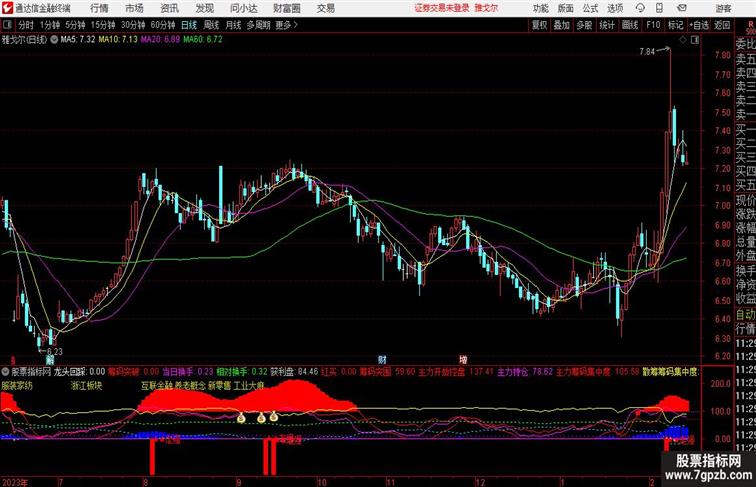
Task: Click the 互联金融 concept label
Action: click(157, 386)
